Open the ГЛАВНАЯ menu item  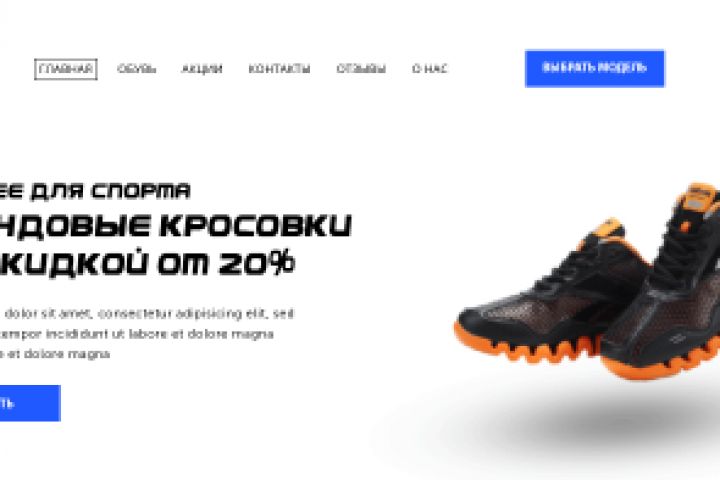pyautogui.click(x=66, y=69)
